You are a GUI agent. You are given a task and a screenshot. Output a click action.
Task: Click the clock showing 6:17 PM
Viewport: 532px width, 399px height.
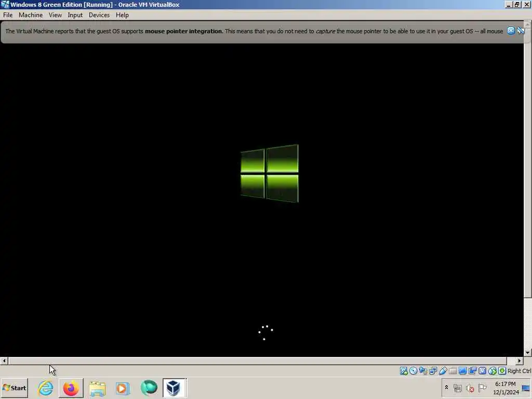click(x=506, y=388)
